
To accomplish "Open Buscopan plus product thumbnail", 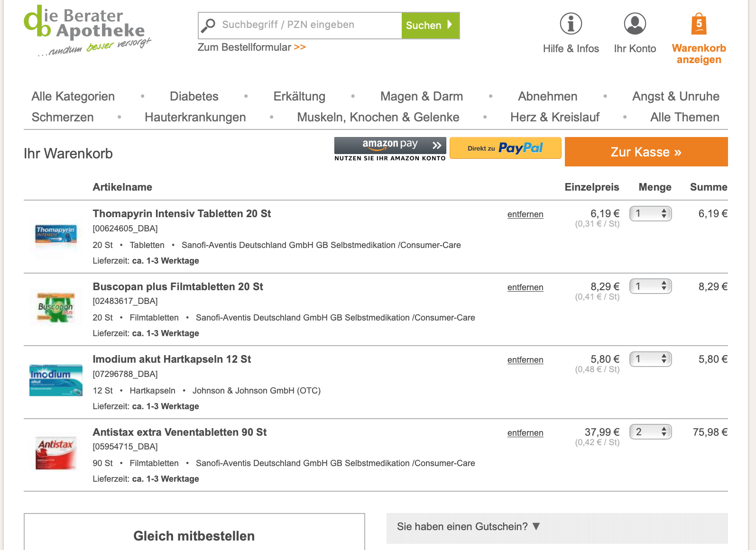I will click(56, 308).
